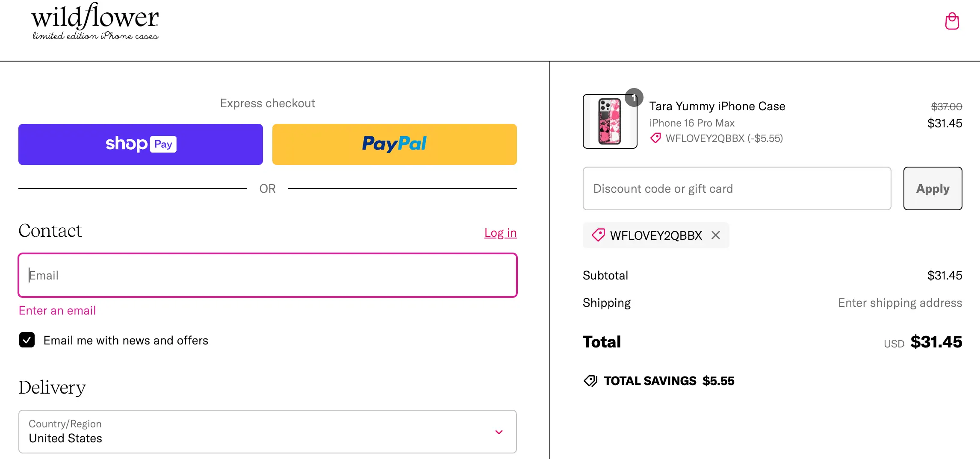Click Enter shipping address
The height and width of the screenshot is (459, 980).
[x=900, y=303]
